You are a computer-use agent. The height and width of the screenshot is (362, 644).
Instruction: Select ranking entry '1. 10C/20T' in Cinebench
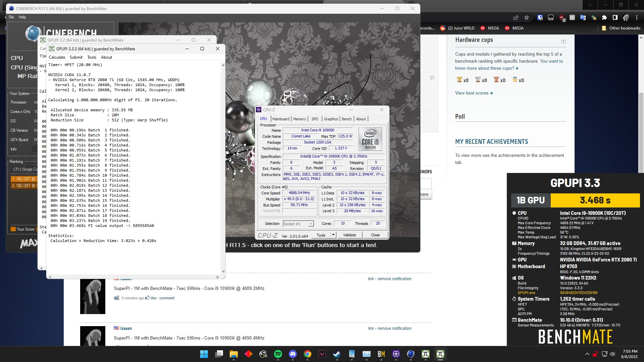tap(24, 179)
